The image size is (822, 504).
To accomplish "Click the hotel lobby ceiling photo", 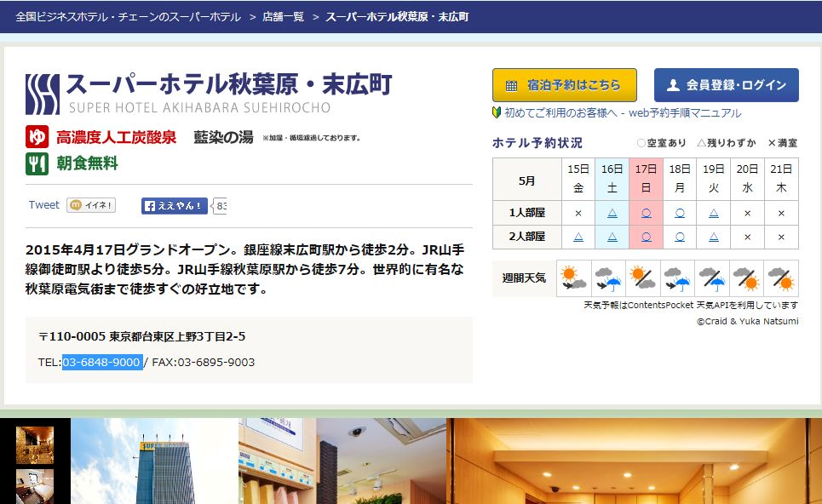I will pyautogui.click(x=635, y=461).
